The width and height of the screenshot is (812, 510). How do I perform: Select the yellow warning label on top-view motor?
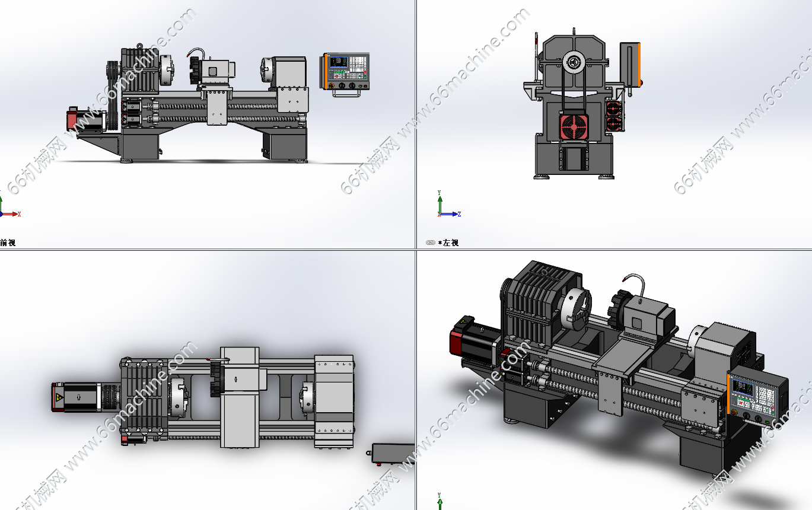point(59,397)
